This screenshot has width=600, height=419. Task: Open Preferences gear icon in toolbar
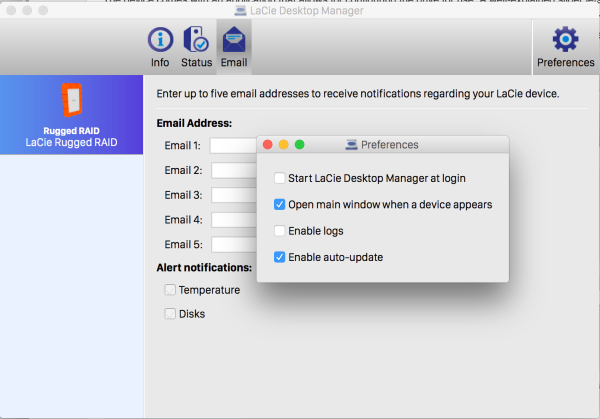pyautogui.click(x=565, y=39)
